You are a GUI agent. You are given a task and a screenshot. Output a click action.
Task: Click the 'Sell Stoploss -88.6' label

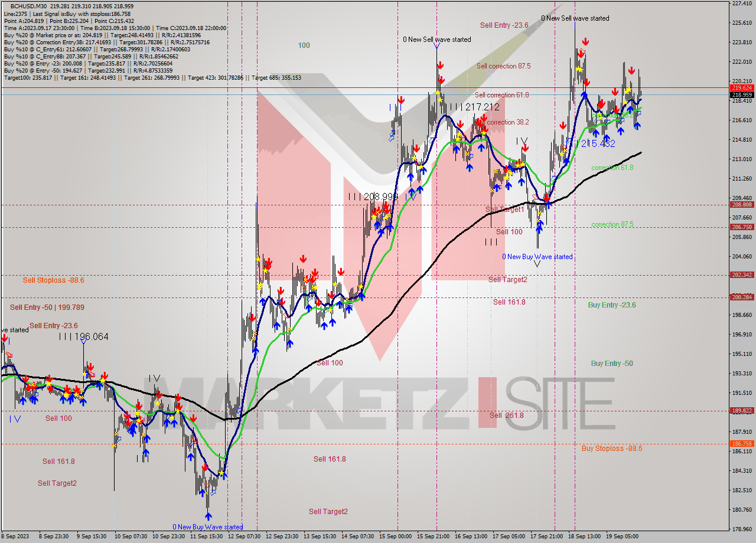coord(53,280)
